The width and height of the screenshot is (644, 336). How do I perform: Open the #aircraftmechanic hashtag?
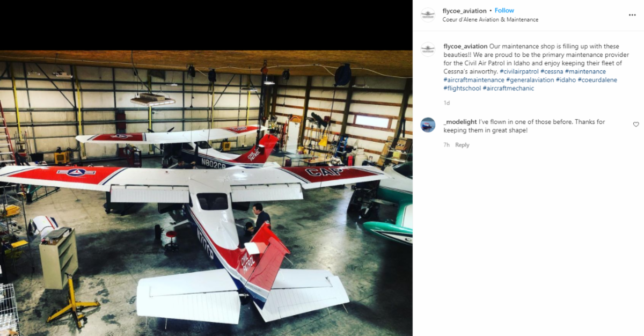(x=508, y=89)
